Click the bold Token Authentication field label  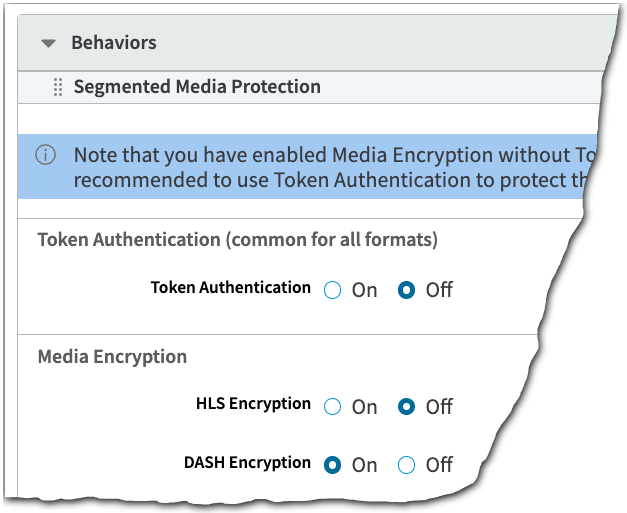coord(230,288)
